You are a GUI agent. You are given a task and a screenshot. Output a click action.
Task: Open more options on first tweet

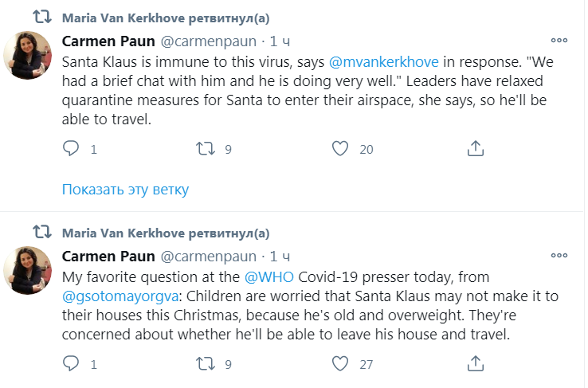(x=560, y=39)
